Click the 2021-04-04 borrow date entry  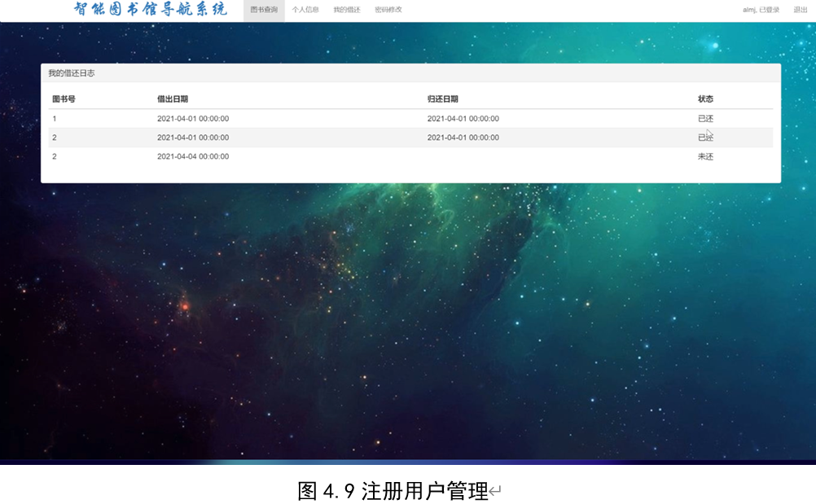coord(192,156)
